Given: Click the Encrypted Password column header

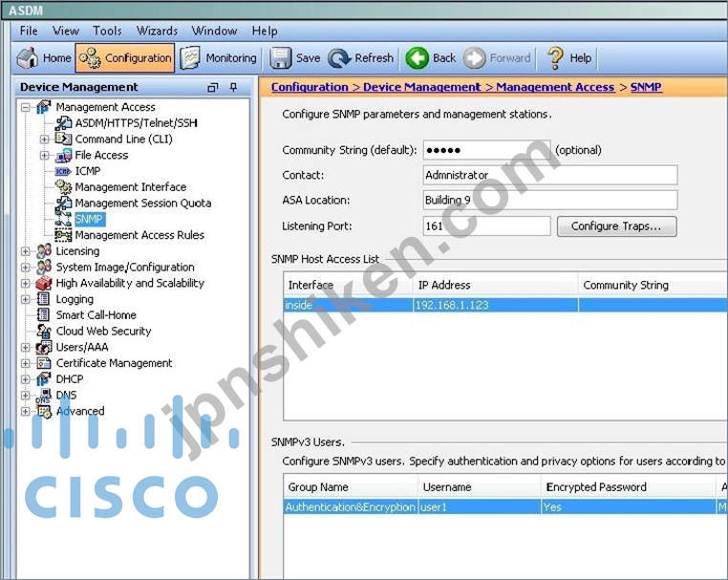Looking at the screenshot, I should (x=629, y=487).
